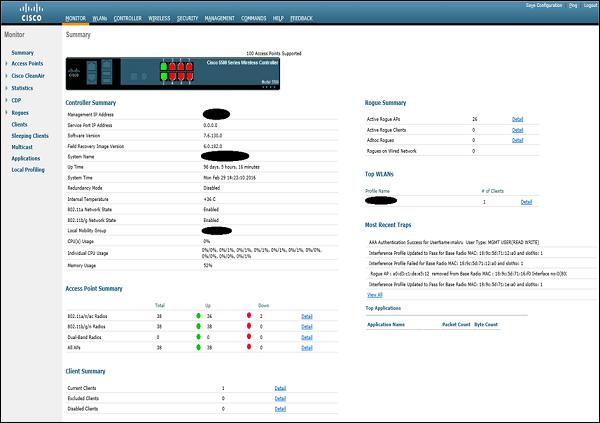Open Detail for Active Rogue APs
This screenshot has width=600, height=423.
tap(517, 119)
